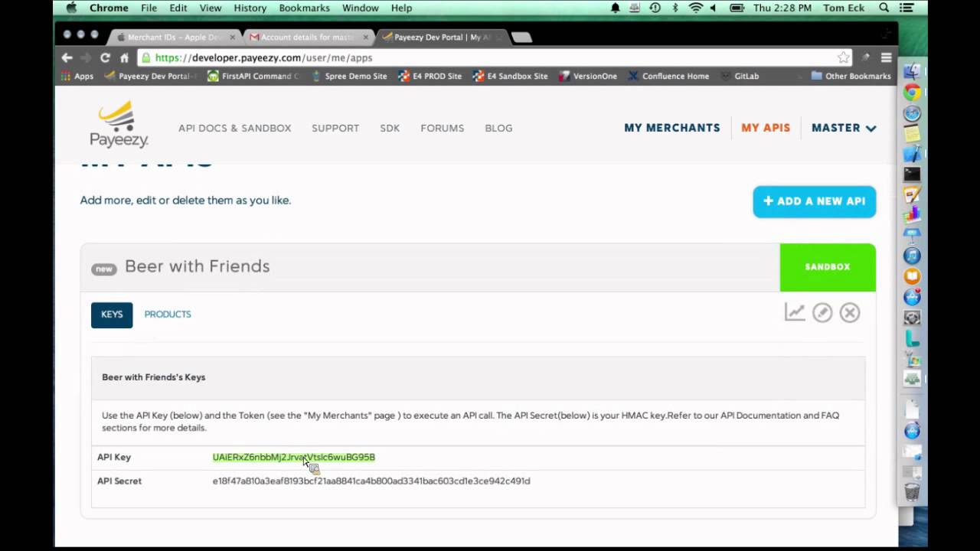Click the Bluetooth icon in menu bar

click(675, 8)
